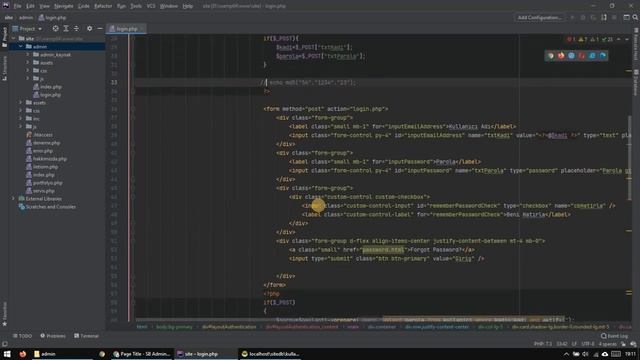Expand the admin_kaynak folder
Viewport: 640px width, 360px height.
click(x=28, y=55)
